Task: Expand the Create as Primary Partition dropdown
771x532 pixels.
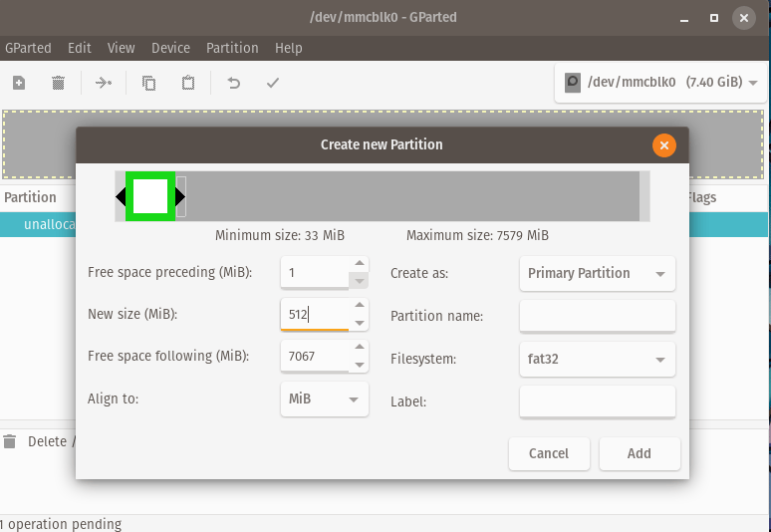Action: 597,273
